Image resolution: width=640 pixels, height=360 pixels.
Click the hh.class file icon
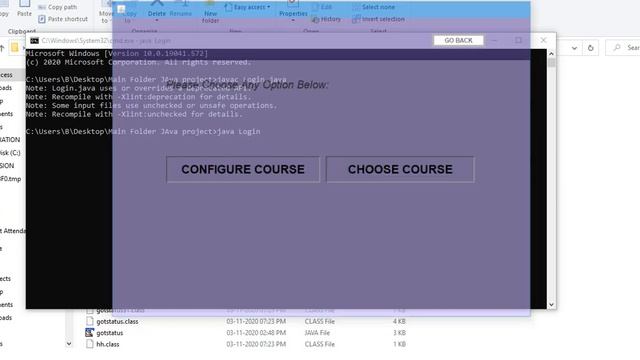89,344
